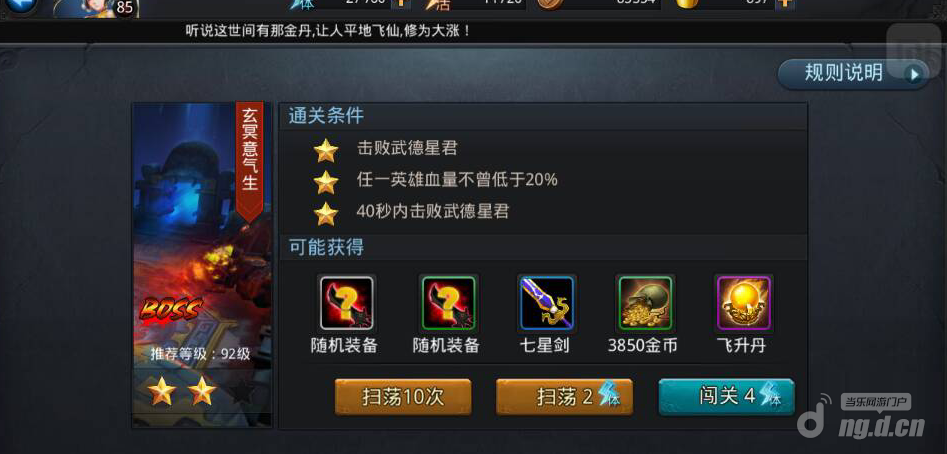Open the rules explanation button
This screenshot has height=454, width=947.
(x=853, y=74)
